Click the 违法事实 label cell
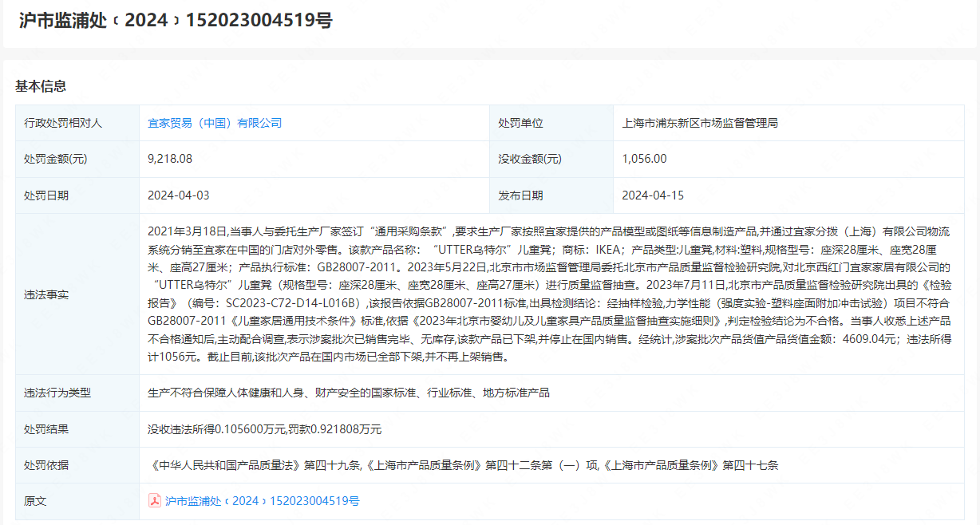The height and width of the screenshot is (525, 980). point(77,294)
